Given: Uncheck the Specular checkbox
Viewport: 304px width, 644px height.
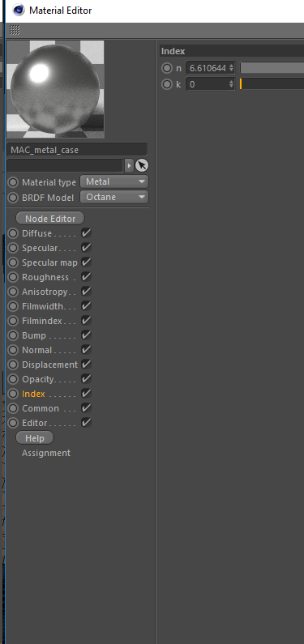Looking at the screenshot, I should coord(86,248).
